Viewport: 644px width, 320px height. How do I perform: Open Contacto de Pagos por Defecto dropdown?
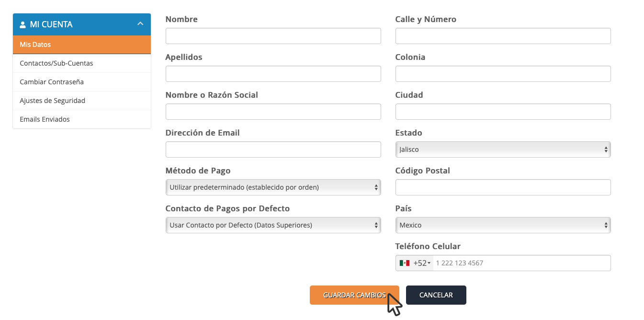click(273, 225)
